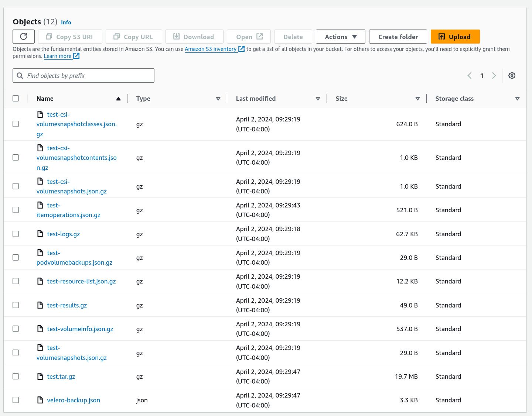Click the Download icon button

(177, 37)
